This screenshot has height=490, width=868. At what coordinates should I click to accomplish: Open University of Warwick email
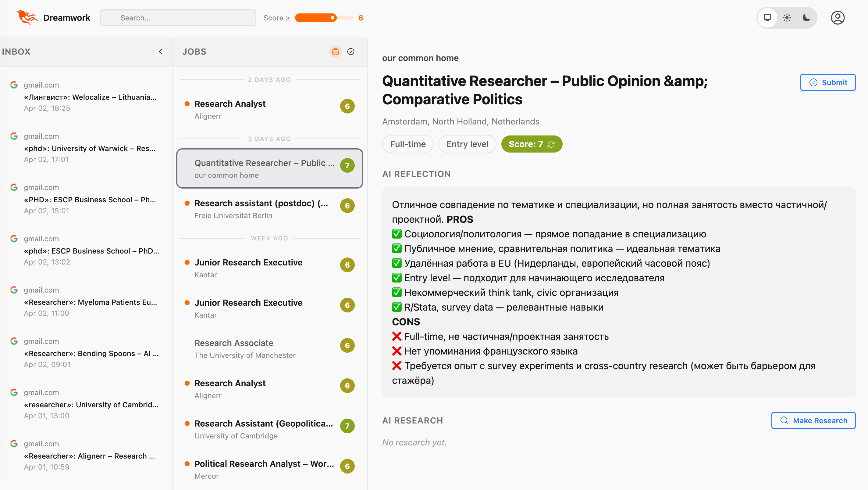click(x=90, y=148)
